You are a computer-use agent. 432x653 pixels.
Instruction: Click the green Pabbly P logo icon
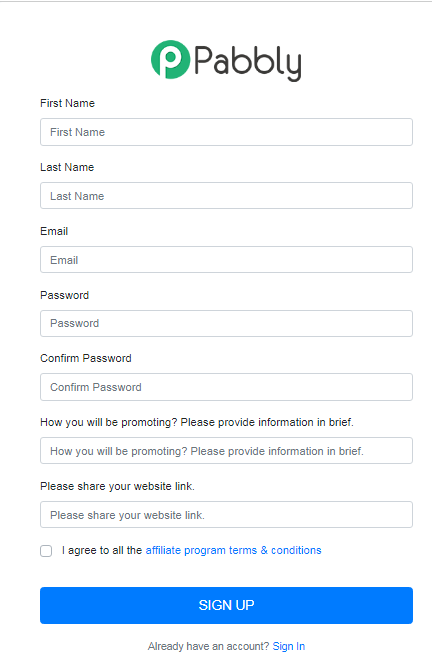(x=170, y=60)
